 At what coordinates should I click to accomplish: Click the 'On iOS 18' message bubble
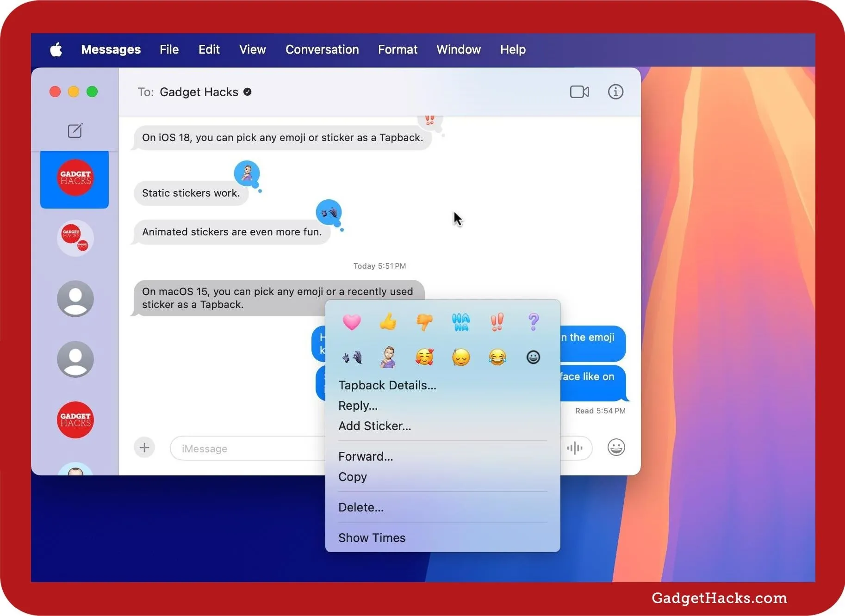click(282, 138)
